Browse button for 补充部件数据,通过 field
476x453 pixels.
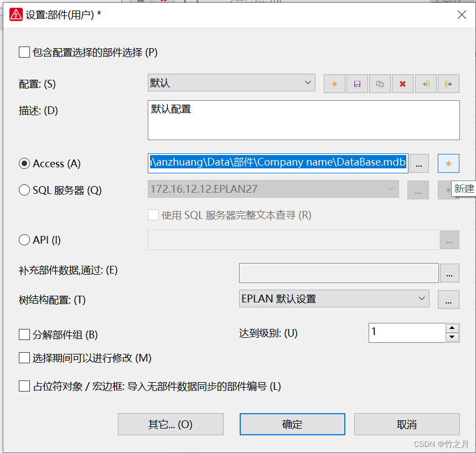point(449,273)
